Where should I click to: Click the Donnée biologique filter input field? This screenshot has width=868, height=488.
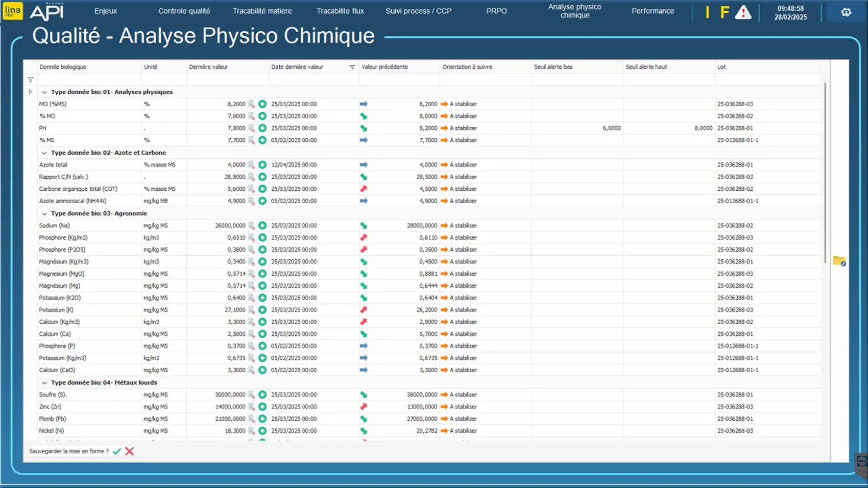click(89, 80)
